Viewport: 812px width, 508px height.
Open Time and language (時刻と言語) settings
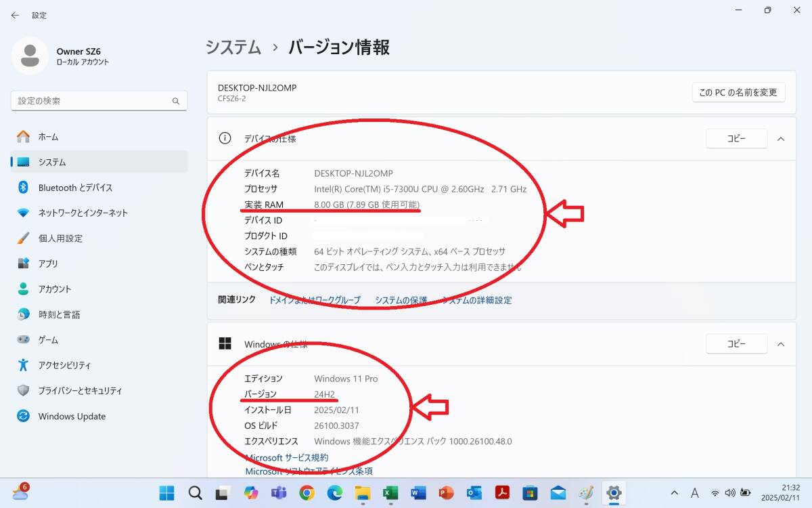(x=99, y=314)
